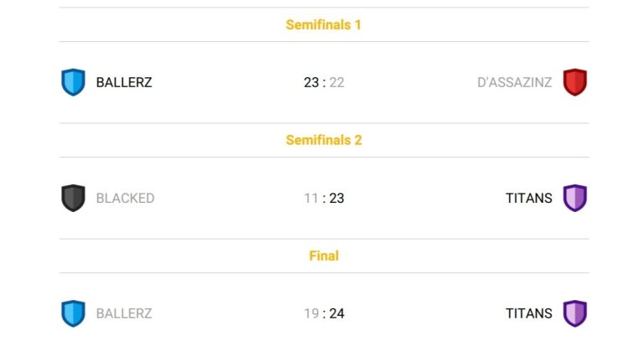Open BALLERZ team name in Semifinals 1
The width and height of the screenshot is (644, 352).
(124, 83)
